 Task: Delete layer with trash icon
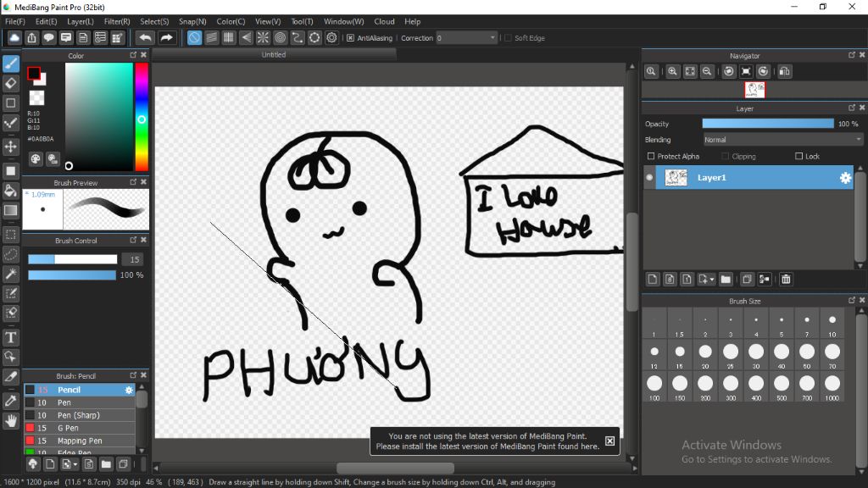click(786, 280)
